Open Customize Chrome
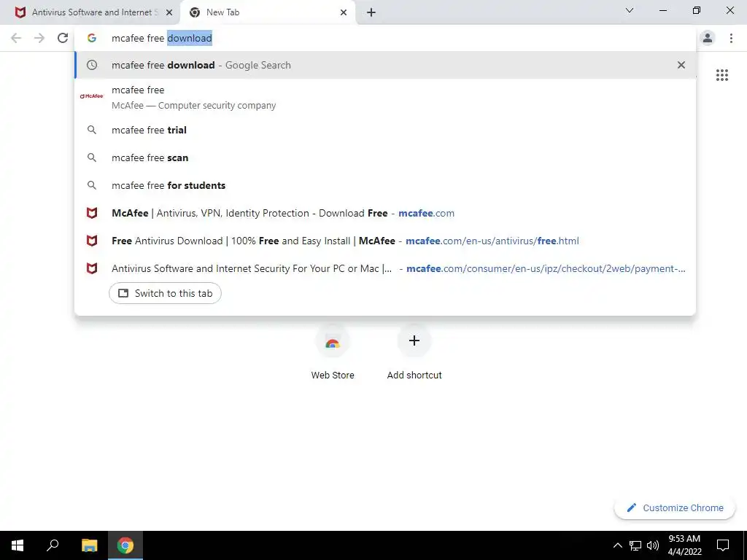 point(675,507)
